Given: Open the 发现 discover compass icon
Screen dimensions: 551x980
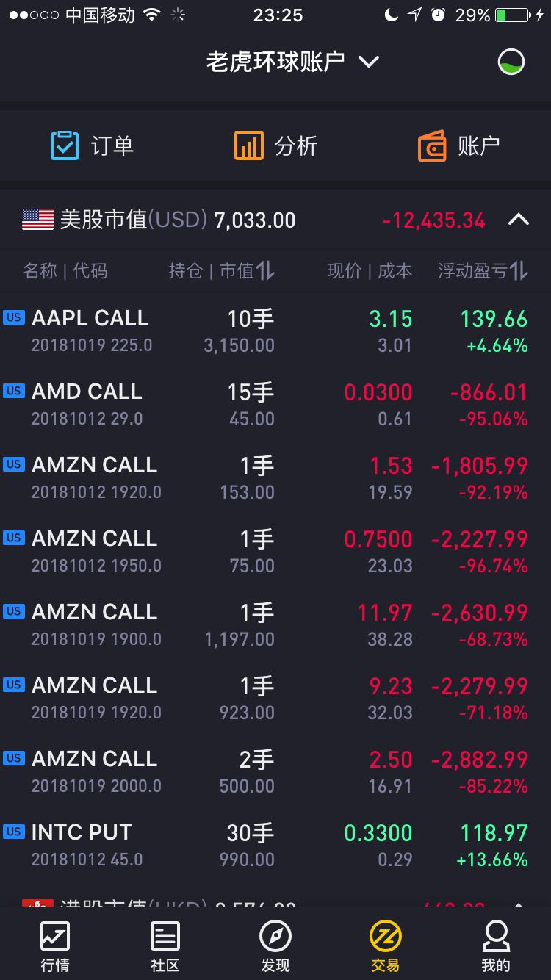Looking at the screenshot, I should 275,936.
